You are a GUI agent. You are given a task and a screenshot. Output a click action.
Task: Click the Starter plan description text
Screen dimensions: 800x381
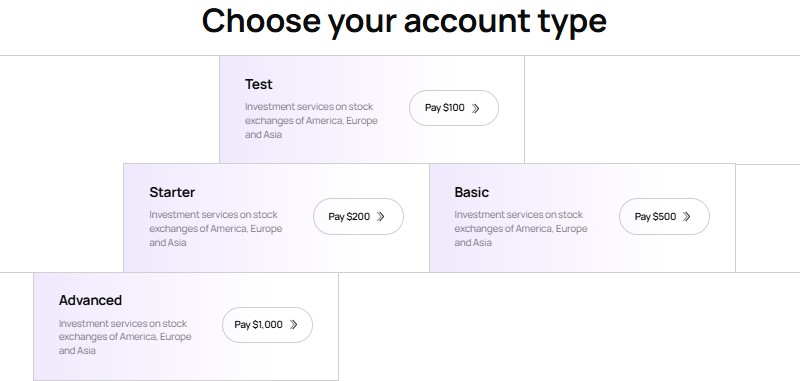tap(216, 228)
